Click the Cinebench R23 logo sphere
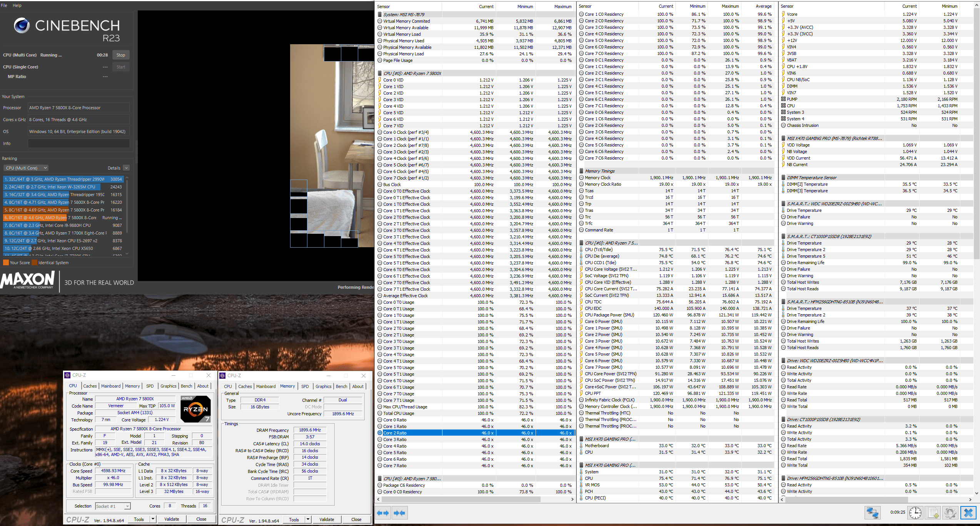Image resolution: width=980 pixels, height=526 pixels. (x=22, y=25)
